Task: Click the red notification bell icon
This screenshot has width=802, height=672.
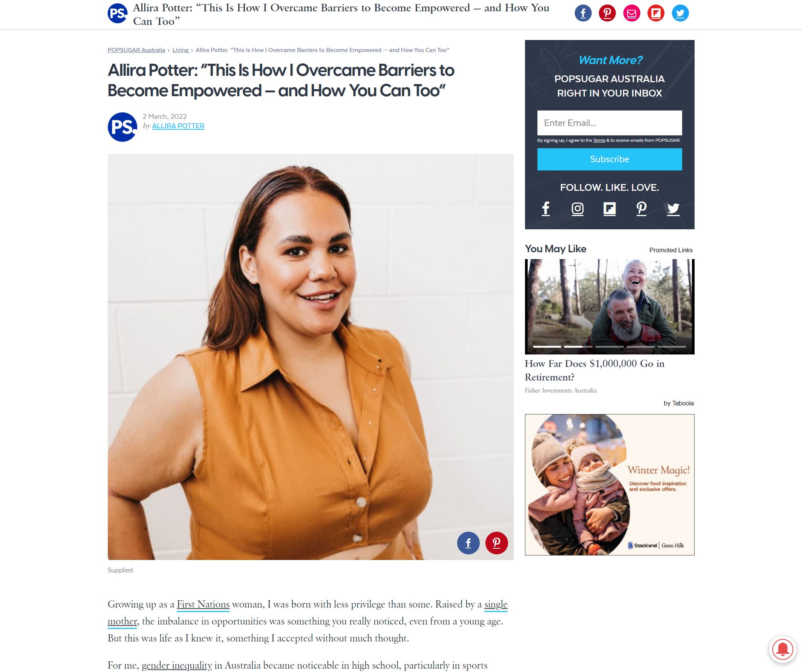Action: (782, 649)
